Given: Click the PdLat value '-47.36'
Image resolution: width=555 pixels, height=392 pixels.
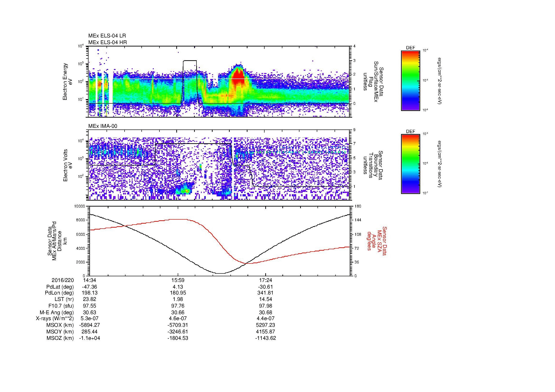Looking at the screenshot, I should point(90,287).
